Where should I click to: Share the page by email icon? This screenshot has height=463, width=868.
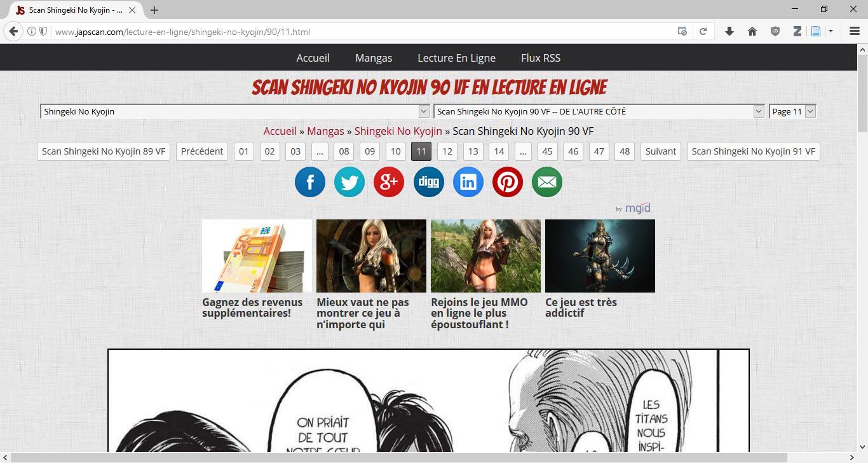click(x=547, y=182)
